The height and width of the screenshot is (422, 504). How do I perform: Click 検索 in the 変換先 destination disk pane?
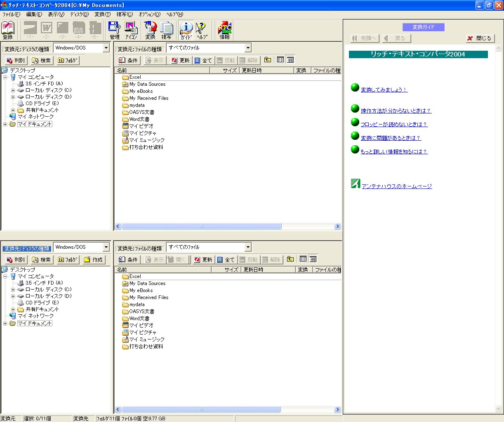point(41,259)
